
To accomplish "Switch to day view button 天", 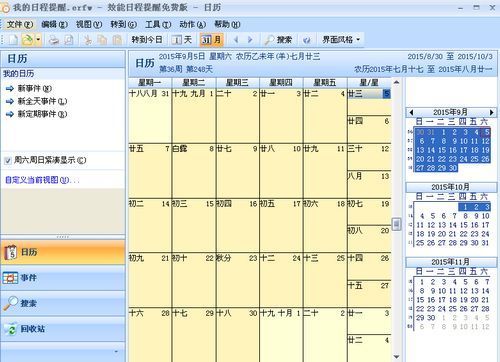I will click(182, 40).
